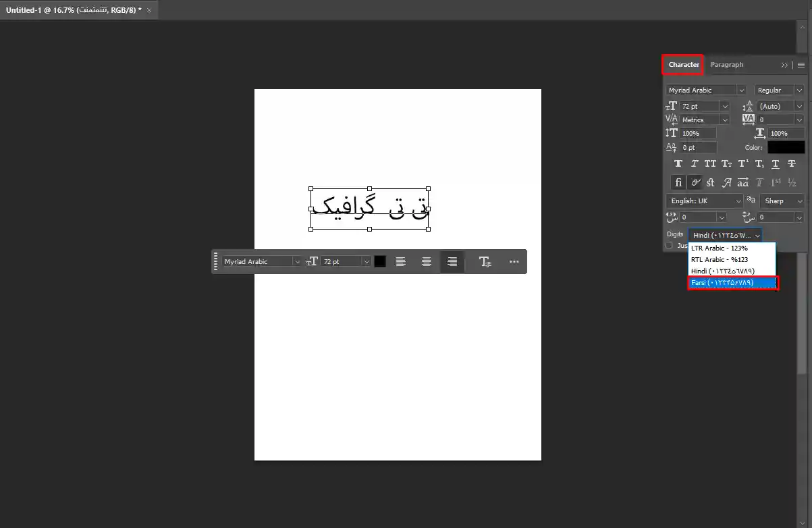
Task: Right align text from floating bar
Action: coord(452,262)
